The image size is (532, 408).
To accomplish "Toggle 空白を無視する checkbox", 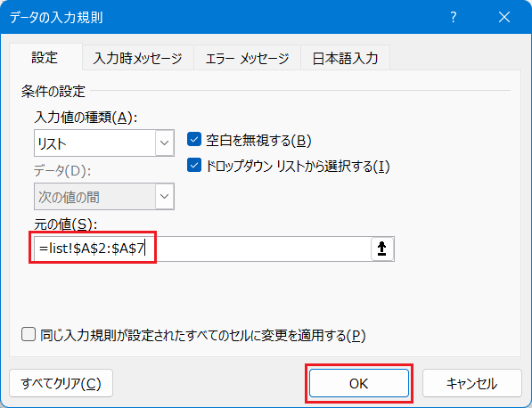I will (x=194, y=139).
